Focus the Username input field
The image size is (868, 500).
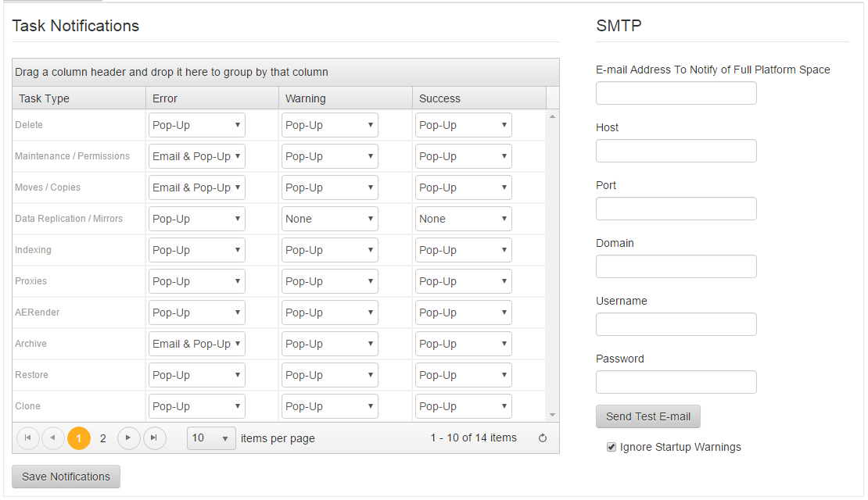[x=676, y=324]
